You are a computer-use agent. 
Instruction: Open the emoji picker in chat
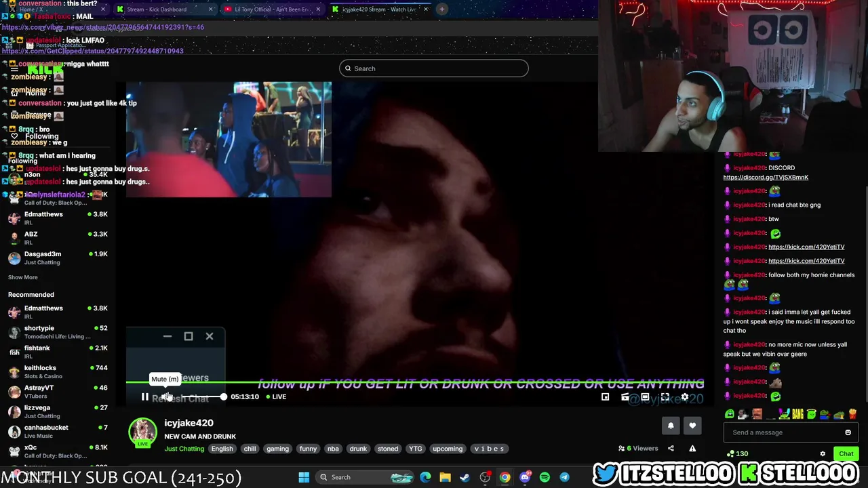coord(848,432)
